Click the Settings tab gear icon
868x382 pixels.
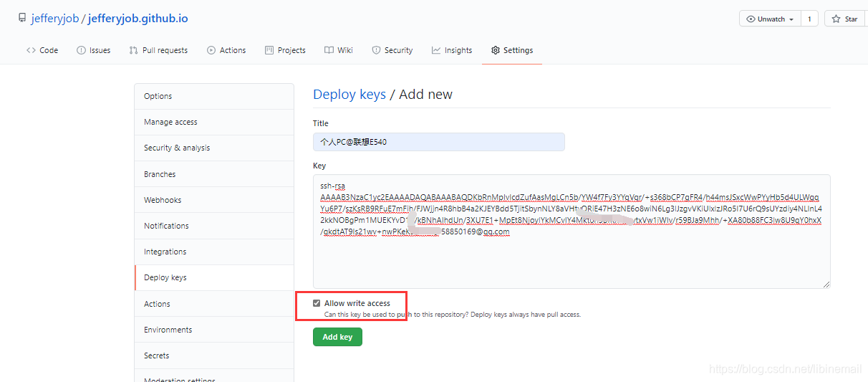495,50
